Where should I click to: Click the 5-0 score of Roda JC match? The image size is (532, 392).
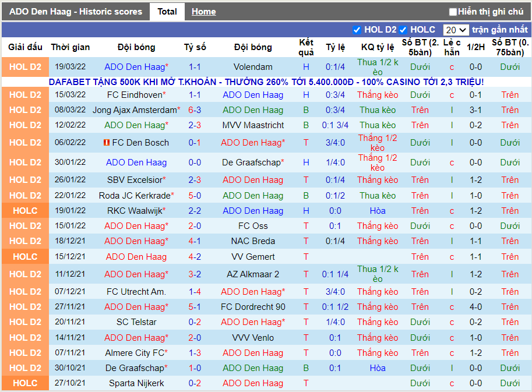[x=195, y=196]
